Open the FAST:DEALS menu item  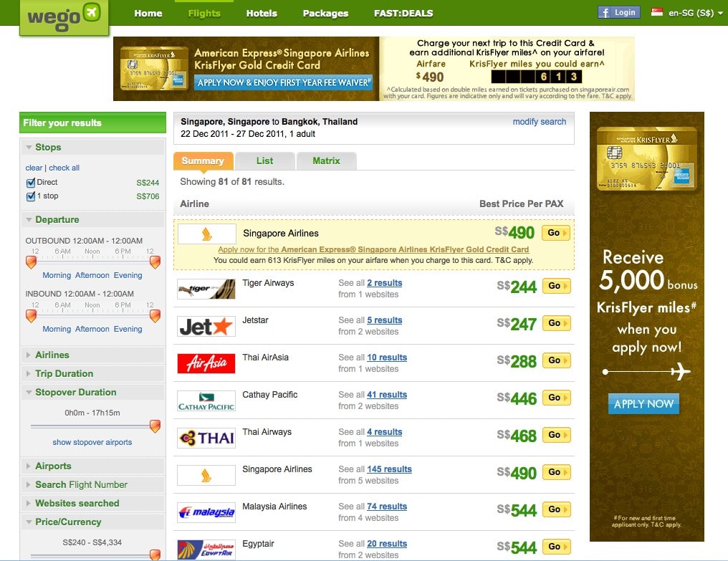[x=403, y=14]
